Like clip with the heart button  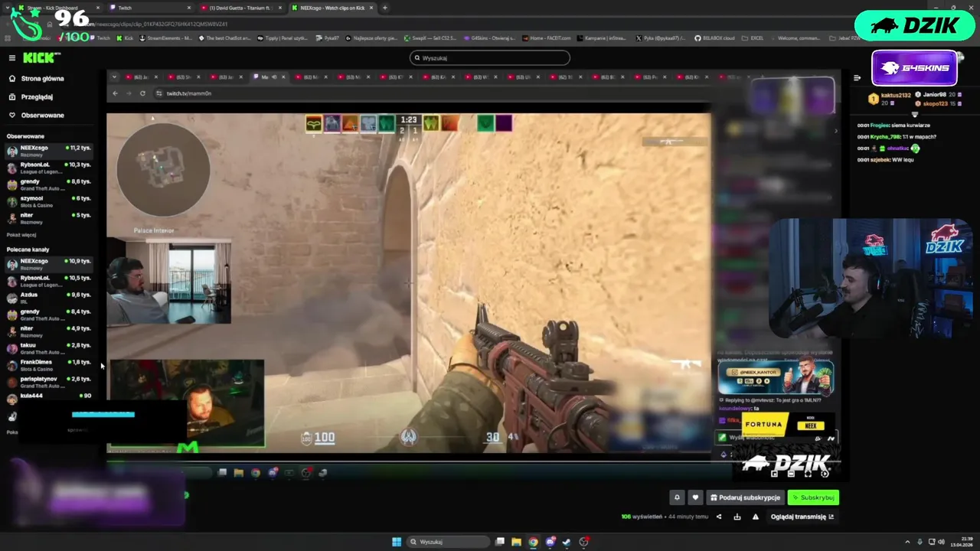[695, 497]
